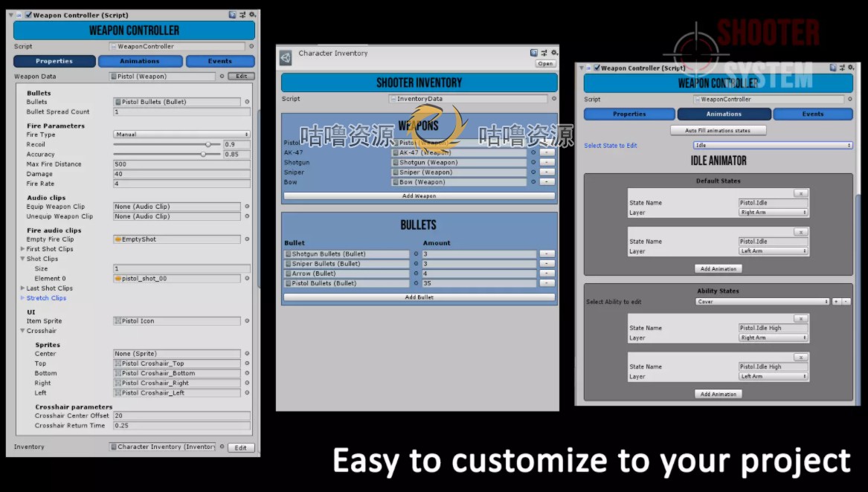Click object picker next to EmptyShot clip
868x492 pixels.
pos(247,239)
